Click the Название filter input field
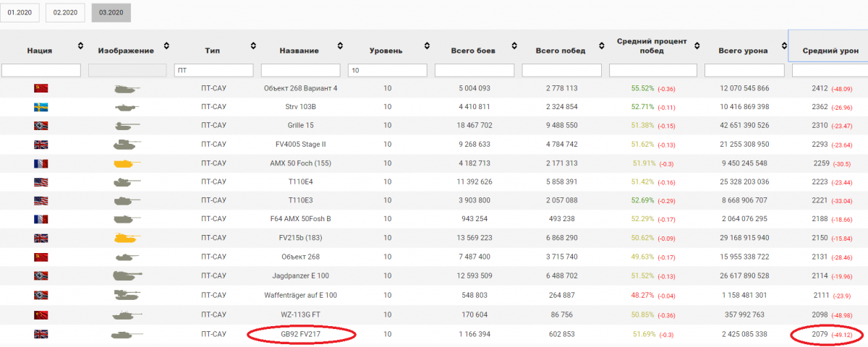This screenshot has height=347, width=868. pyautogui.click(x=300, y=70)
